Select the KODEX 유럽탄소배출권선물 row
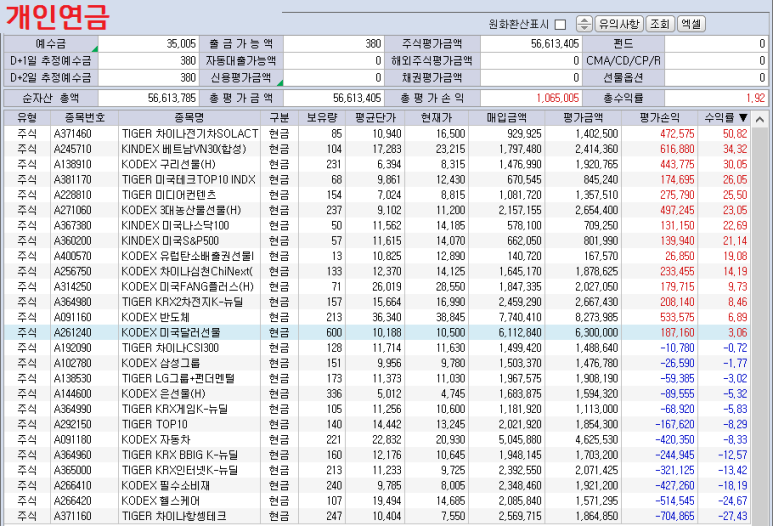Viewport: 773px width, 526px height. (377, 256)
